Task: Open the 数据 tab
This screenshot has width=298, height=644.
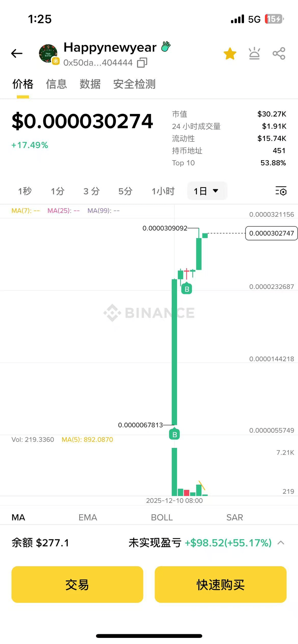Action: (x=90, y=84)
